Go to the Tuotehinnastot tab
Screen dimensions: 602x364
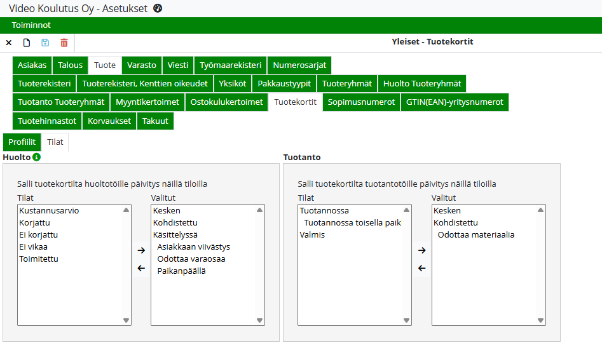[x=47, y=121]
